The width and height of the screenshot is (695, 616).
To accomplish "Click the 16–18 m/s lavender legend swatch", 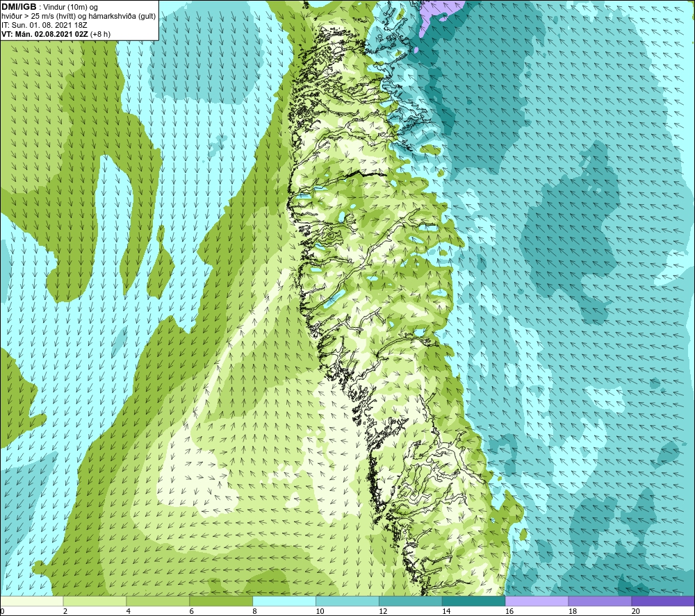I will point(537,601).
